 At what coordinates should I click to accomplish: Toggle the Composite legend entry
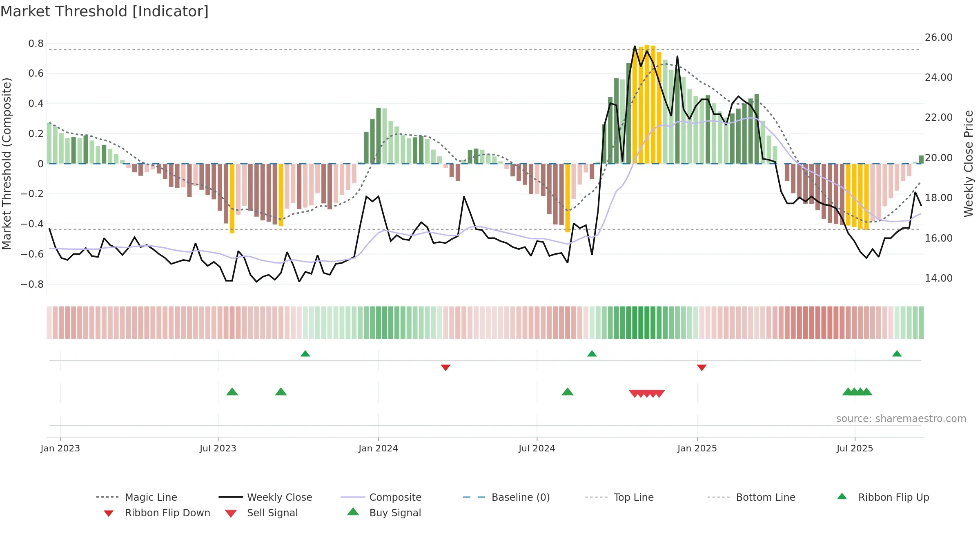(381, 497)
